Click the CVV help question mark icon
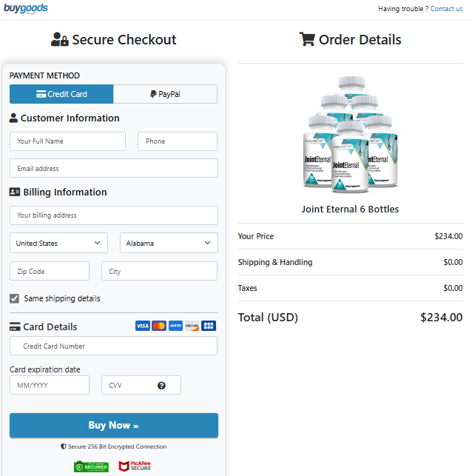The image size is (472, 476). tap(161, 386)
